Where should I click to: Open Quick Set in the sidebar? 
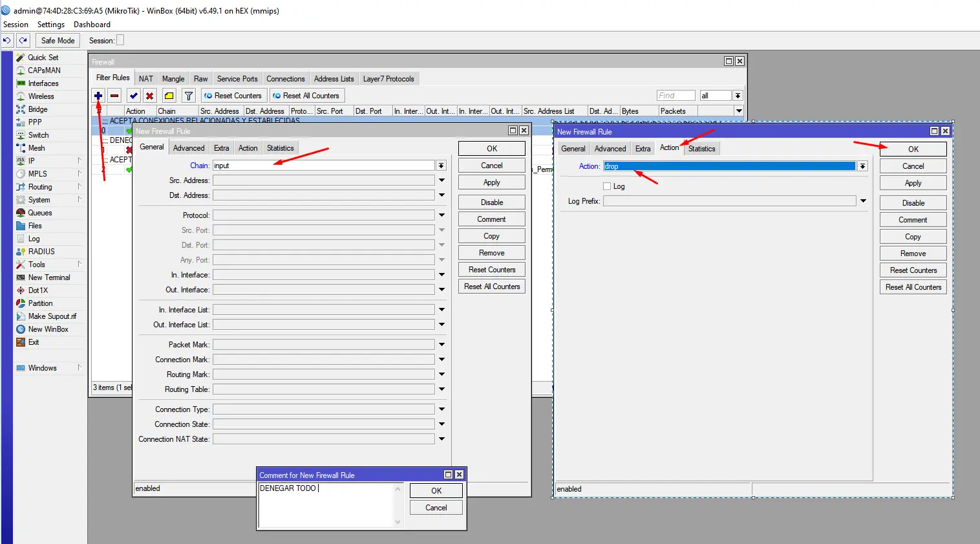click(43, 58)
